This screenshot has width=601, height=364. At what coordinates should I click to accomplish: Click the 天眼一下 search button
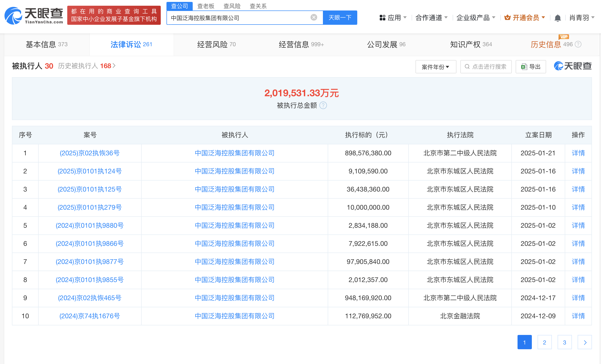click(340, 18)
